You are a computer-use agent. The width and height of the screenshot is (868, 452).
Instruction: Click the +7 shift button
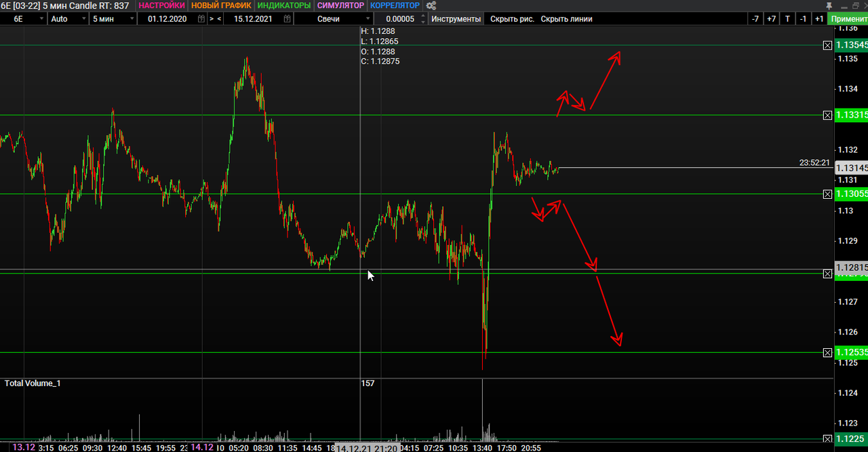771,19
